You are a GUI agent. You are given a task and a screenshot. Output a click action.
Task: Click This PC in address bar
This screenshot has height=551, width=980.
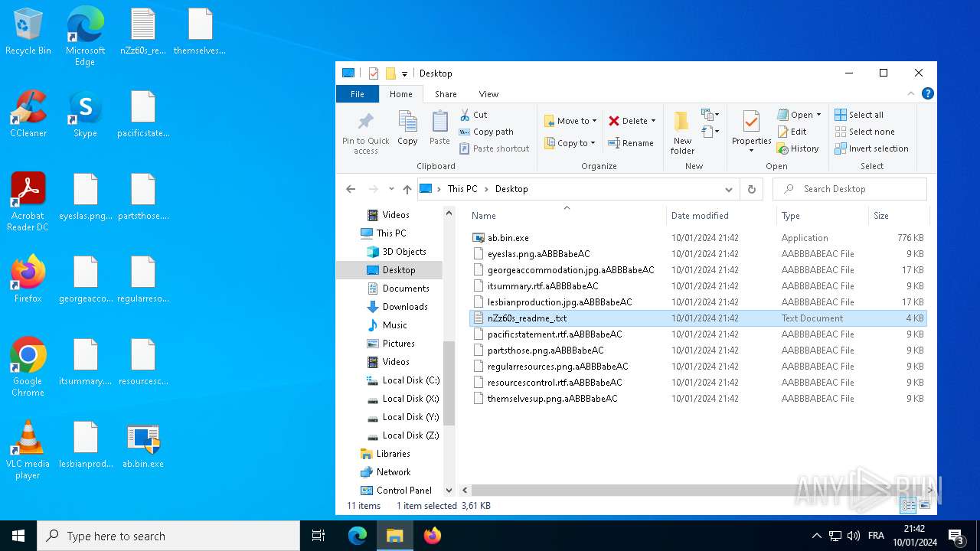462,189
